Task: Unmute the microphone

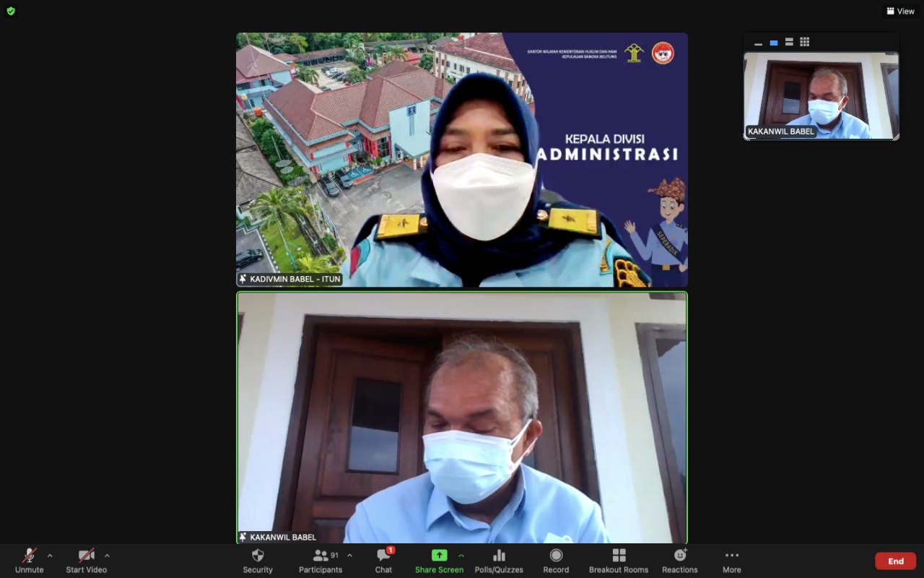Action: coord(29,560)
